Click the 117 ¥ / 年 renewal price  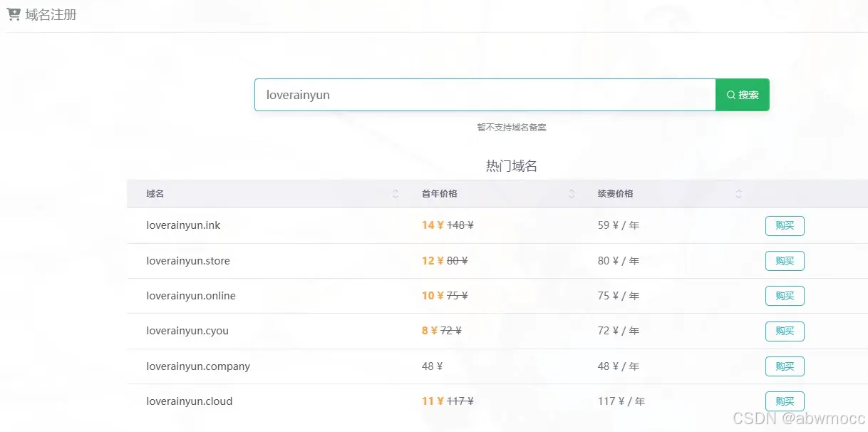[621, 401]
